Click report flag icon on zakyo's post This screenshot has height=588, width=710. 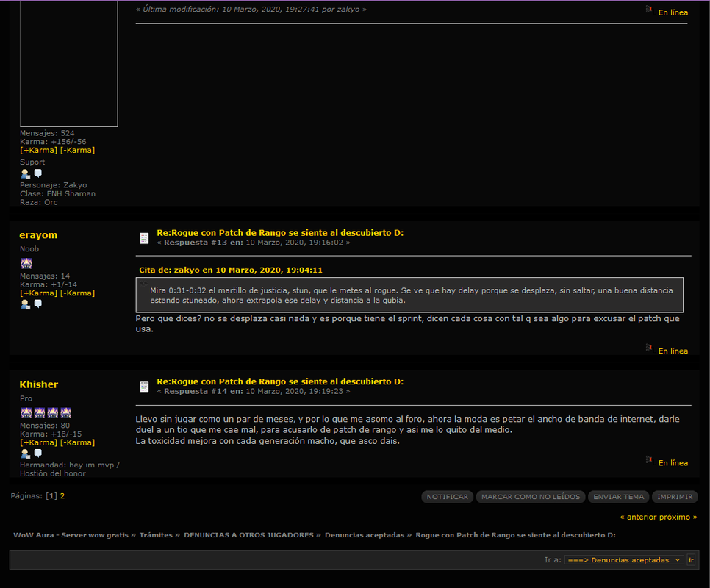(649, 9)
